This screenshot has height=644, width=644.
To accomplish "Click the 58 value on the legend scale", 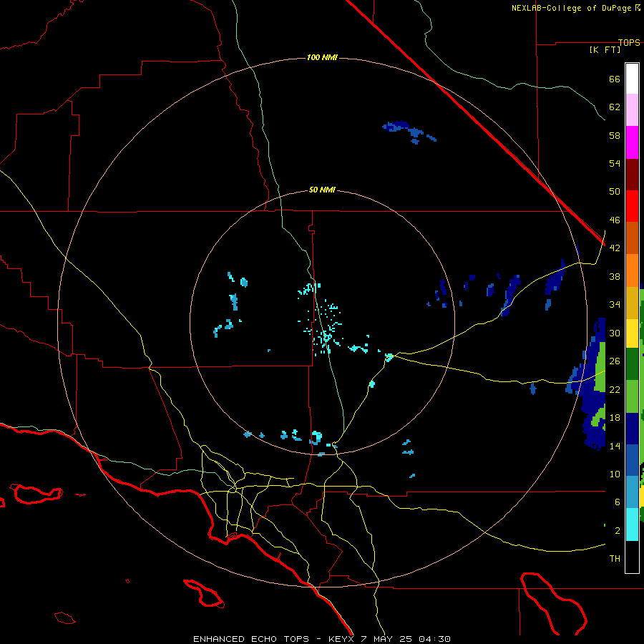I will (x=615, y=135).
